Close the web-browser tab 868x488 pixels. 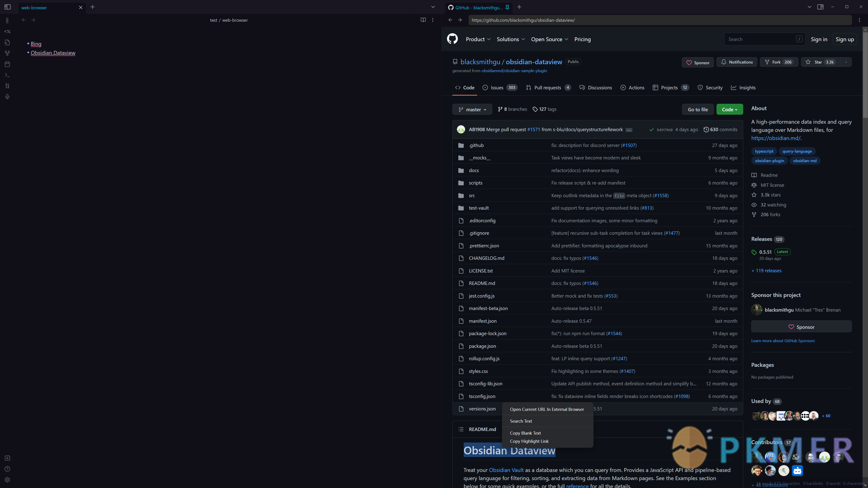point(80,7)
